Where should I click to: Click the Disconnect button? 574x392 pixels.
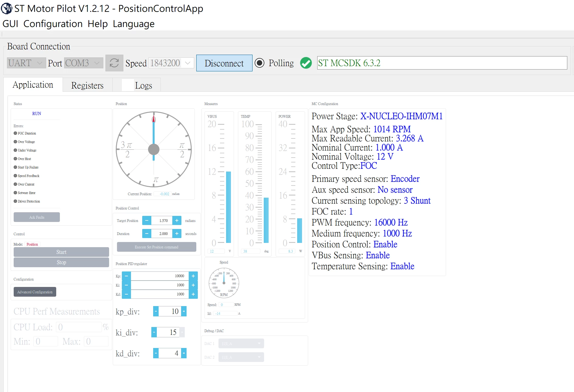[224, 63]
